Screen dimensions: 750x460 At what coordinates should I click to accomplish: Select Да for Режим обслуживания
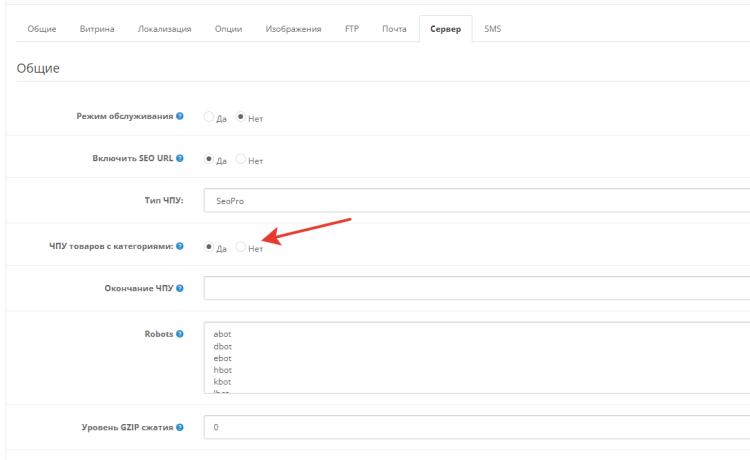tap(209, 117)
